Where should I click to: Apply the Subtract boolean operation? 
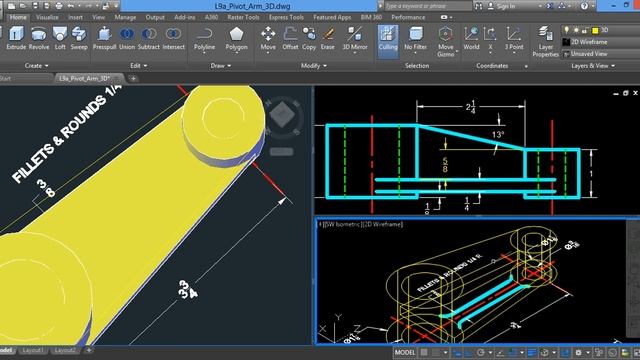[149, 38]
